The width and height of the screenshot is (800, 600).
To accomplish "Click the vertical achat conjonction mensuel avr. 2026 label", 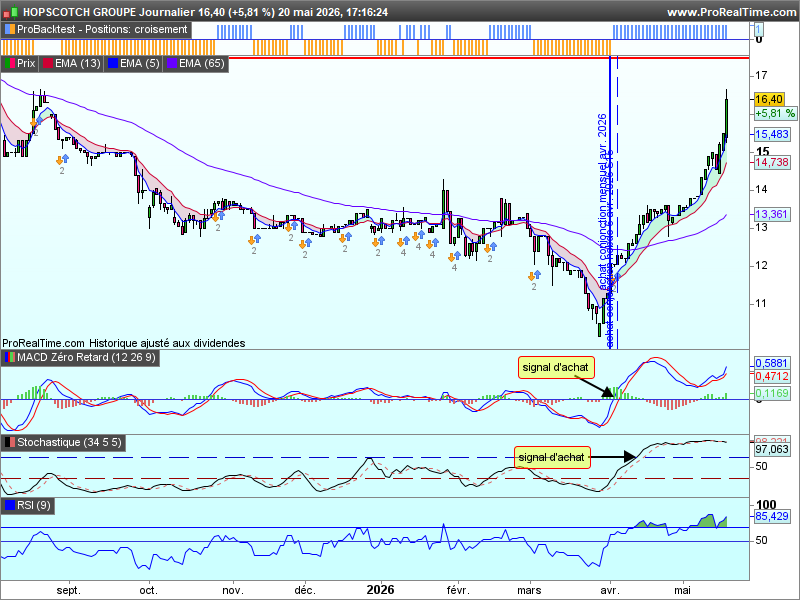I will click(603, 201).
